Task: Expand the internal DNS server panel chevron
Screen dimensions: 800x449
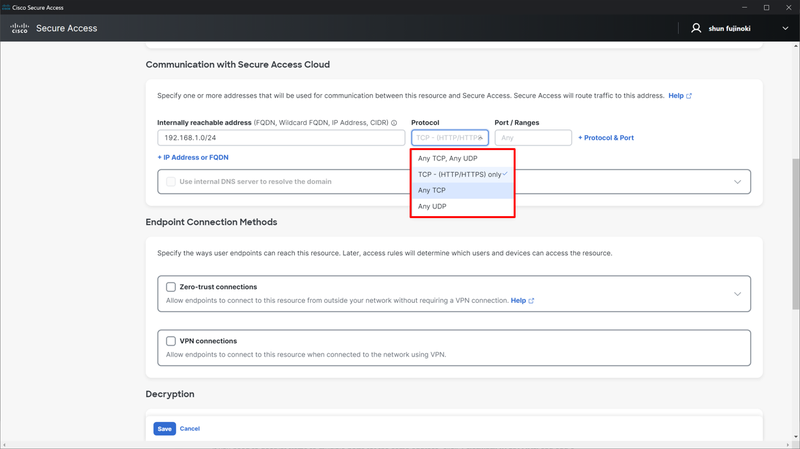Action: pos(737,182)
